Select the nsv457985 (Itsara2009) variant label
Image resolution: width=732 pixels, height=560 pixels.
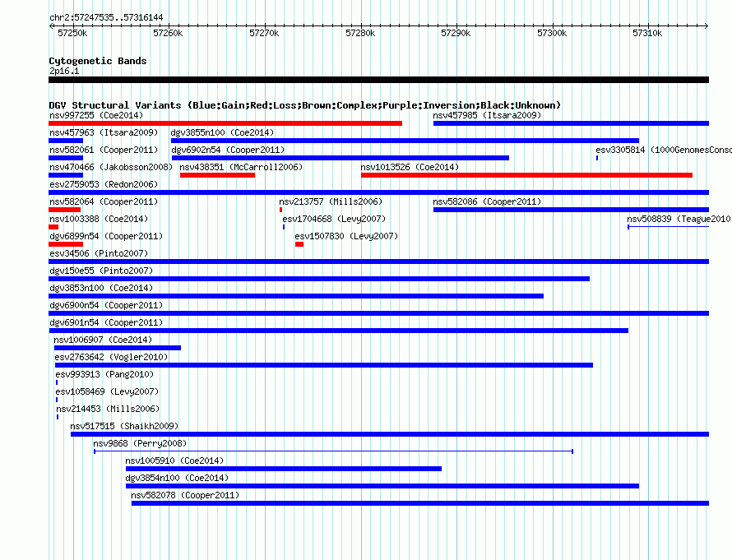tap(487, 115)
